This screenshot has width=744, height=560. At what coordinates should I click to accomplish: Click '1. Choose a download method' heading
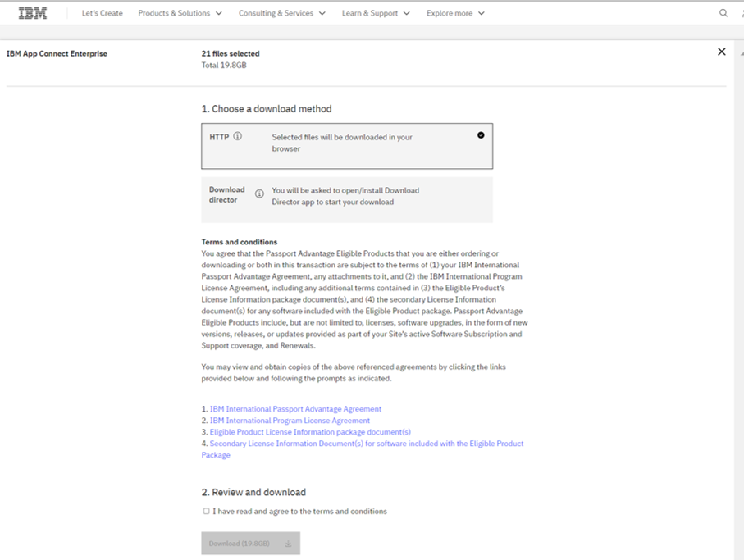pyautogui.click(x=267, y=108)
